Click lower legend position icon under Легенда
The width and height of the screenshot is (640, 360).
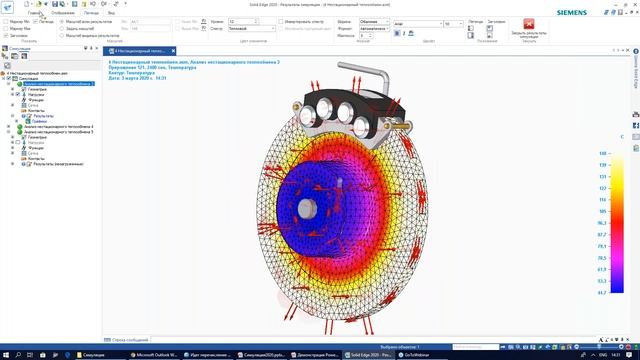tap(471, 36)
